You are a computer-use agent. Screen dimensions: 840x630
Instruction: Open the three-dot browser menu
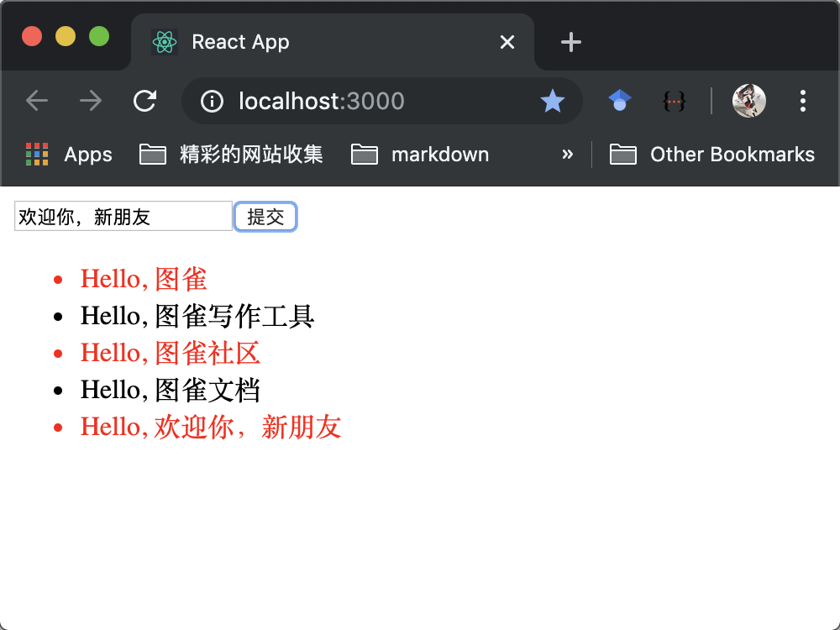[802, 101]
